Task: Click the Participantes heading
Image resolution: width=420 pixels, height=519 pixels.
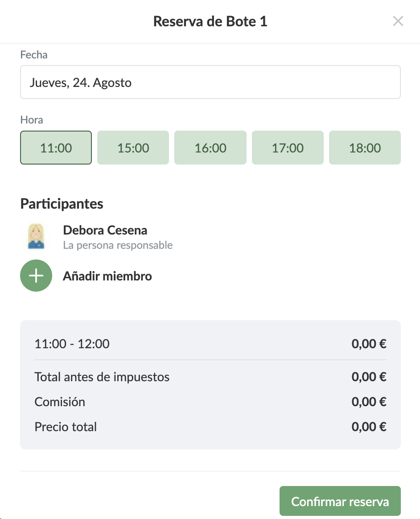Action: (x=62, y=204)
